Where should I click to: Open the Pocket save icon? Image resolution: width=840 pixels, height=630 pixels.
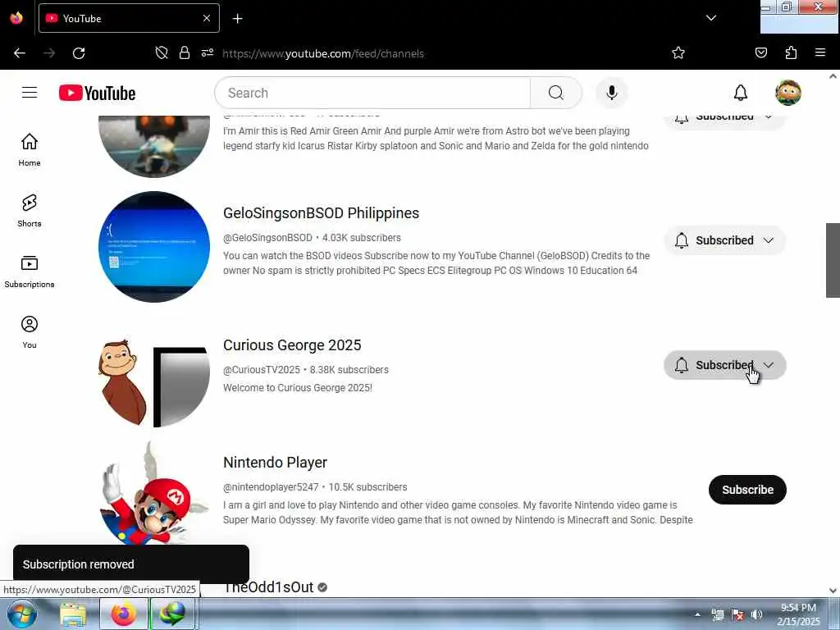coord(761,53)
